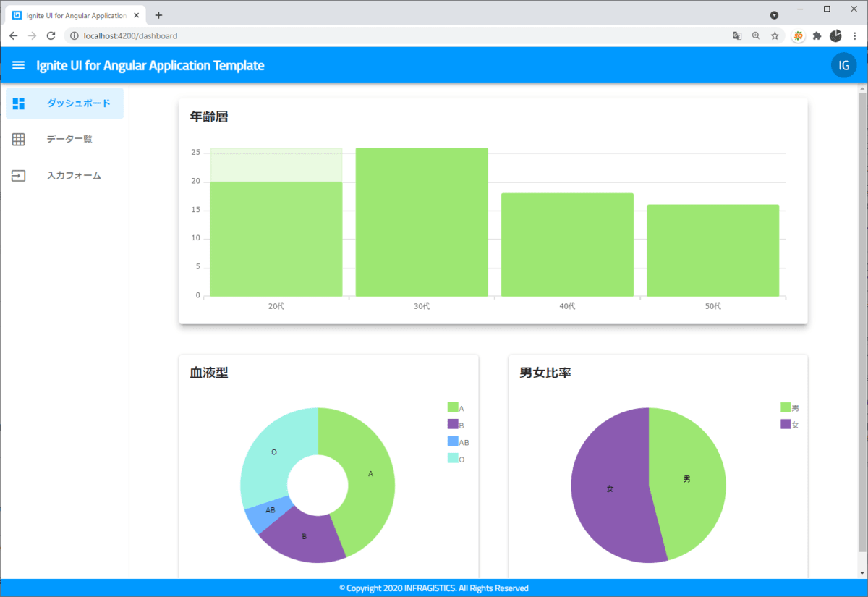Click the 男 slice of the gender pie
The height and width of the screenshot is (597, 868).
pyautogui.click(x=687, y=479)
